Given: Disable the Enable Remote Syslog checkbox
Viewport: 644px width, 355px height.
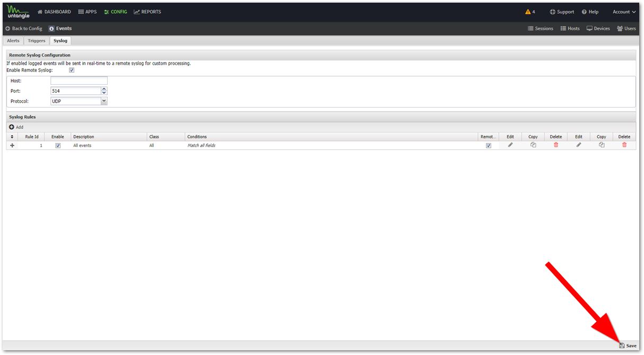Looking at the screenshot, I should click(x=72, y=70).
